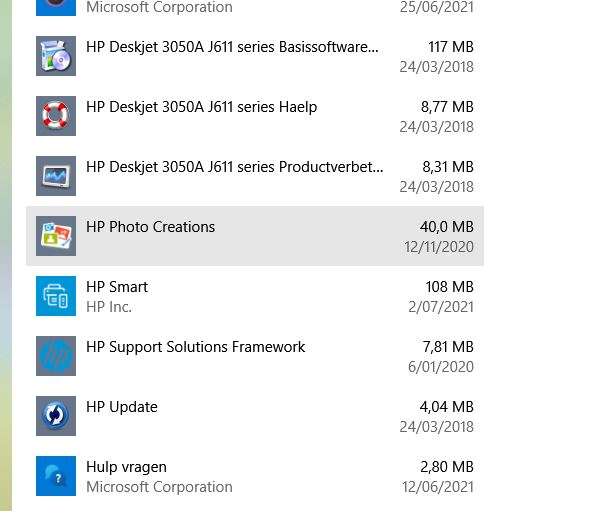Click the HP Support Solutions Framework logo icon
Screen dimensions: 605x511
pyautogui.click(x=56, y=356)
